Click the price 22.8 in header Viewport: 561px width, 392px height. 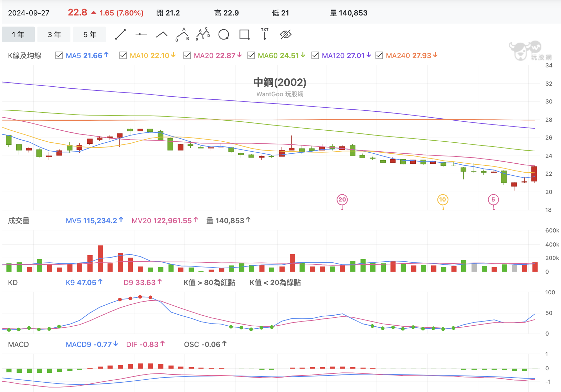[77, 13]
